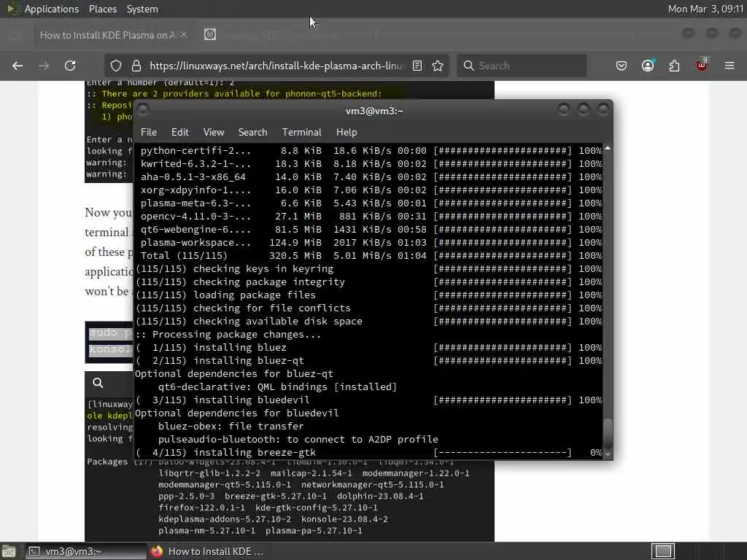Open the System menu in the top panel

142,9
